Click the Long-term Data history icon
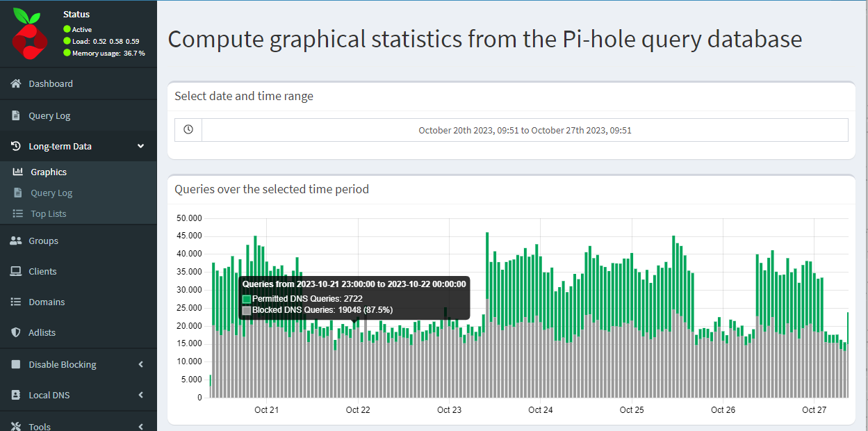 pyautogui.click(x=15, y=146)
